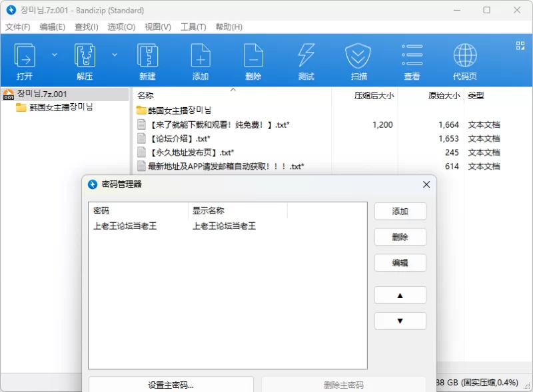533x392 pixels.
Task: Open the 工具(T) menu
Action: coord(193,27)
